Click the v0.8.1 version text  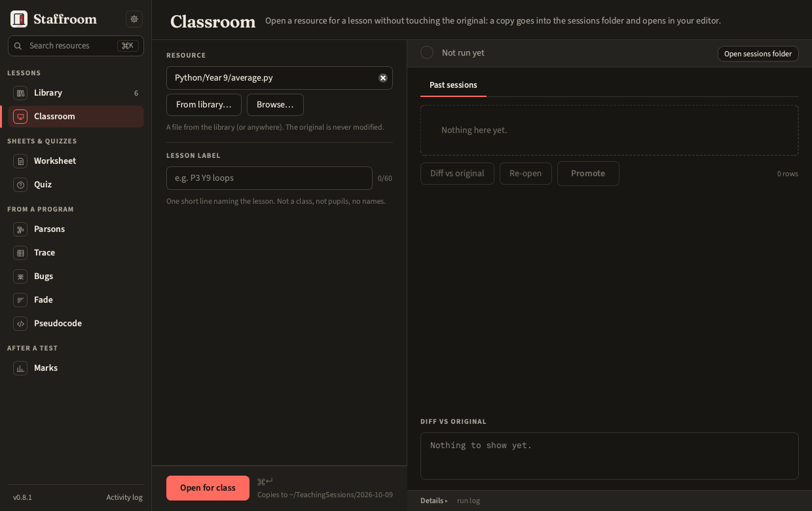tap(22, 497)
